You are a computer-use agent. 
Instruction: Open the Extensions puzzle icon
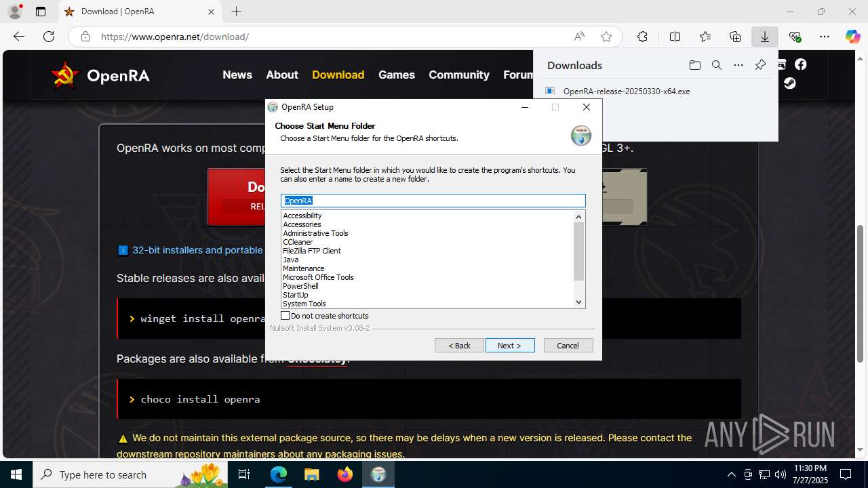tap(642, 37)
